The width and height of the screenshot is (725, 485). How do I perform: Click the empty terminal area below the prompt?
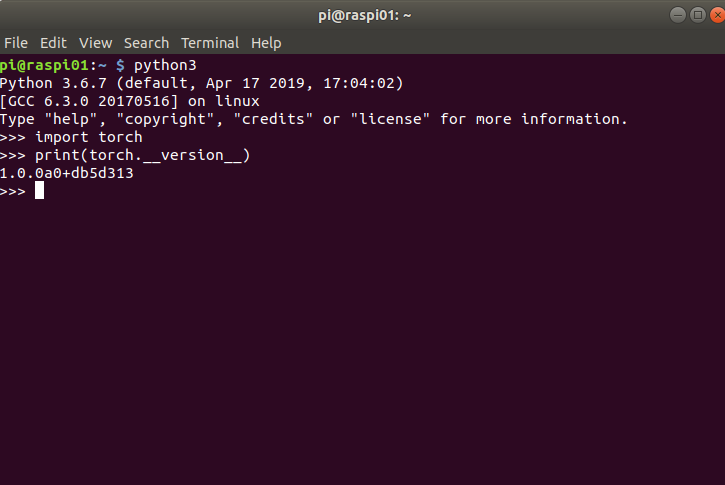pyautogui.click(x=362, y=342)
